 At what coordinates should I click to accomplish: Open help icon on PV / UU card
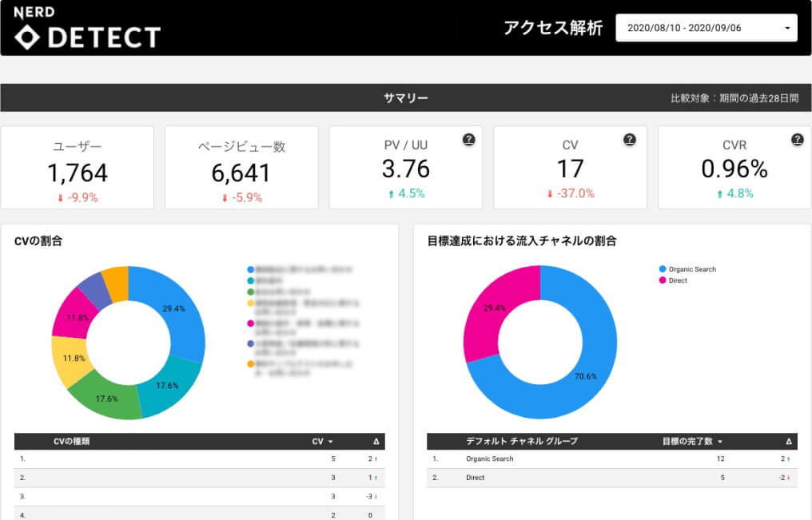pos(468,140)
